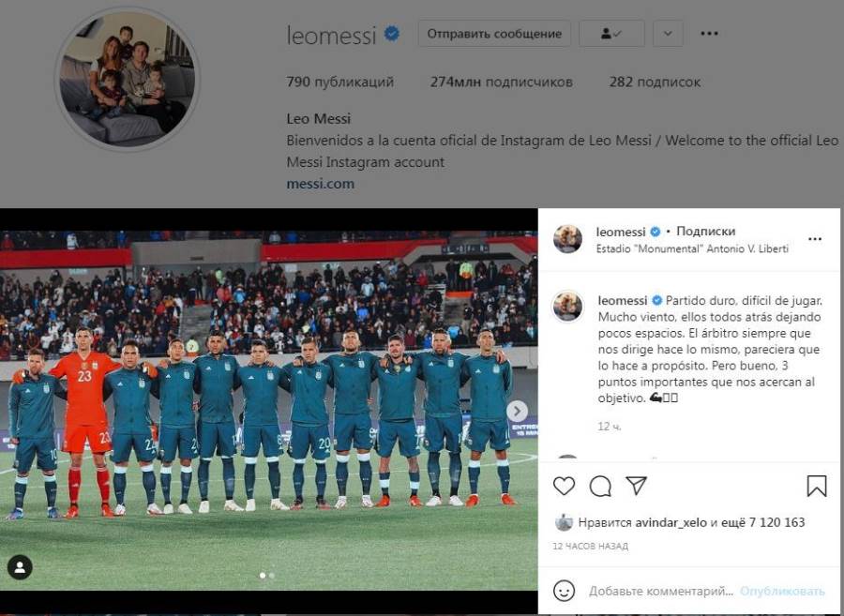Viewport: 844px width, 616px height.
Task: Toggle the Подписки label in post header
Action: pyautogui.click(x=705, y=231)
